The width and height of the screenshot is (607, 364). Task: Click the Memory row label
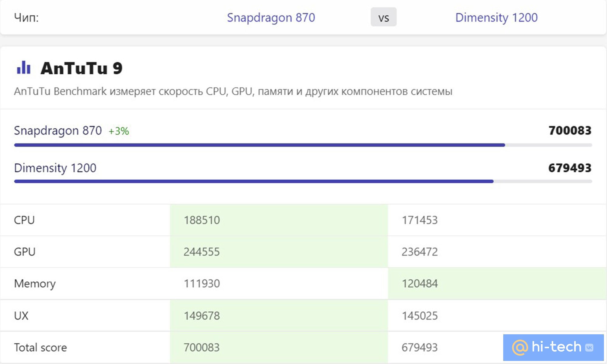[35, 284]
